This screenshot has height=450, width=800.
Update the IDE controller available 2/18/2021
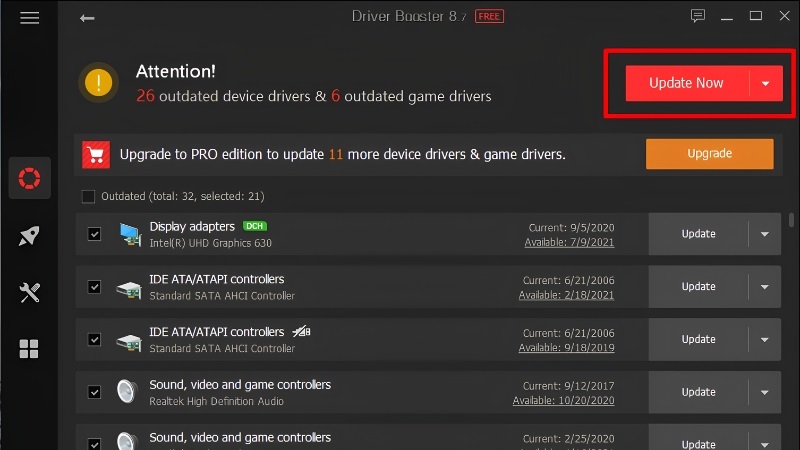point(698,287)
